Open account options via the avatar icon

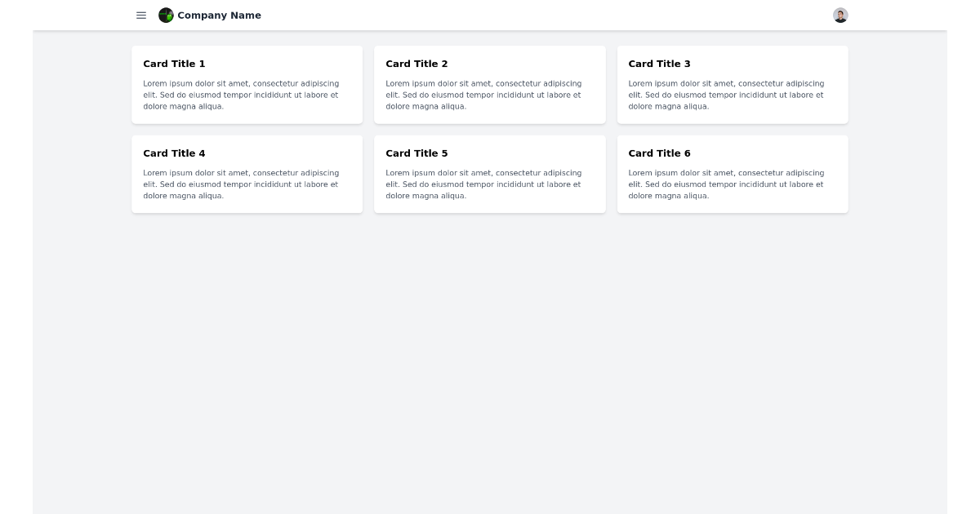pos(840,15)
